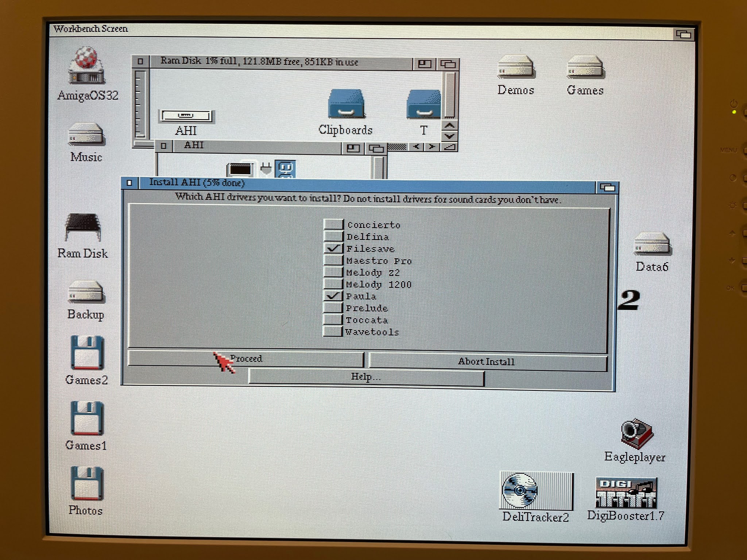Click Ram Disk scroll up arrow
The width and height of the screenshot is (747, 560).
tap(449, 126)
